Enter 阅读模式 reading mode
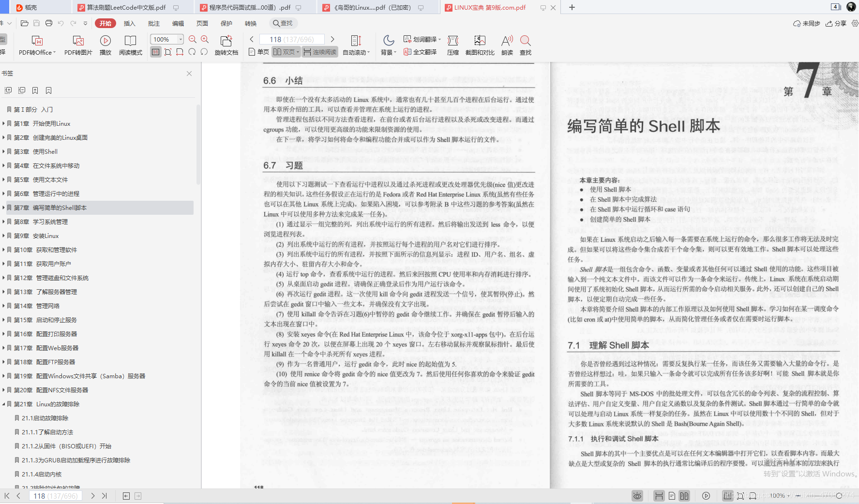This screenshot has height=504, width=859. 131,45
